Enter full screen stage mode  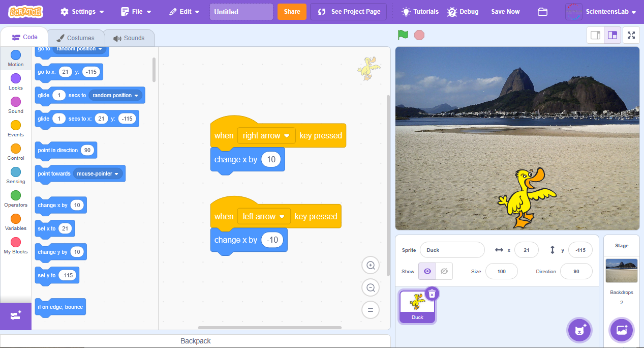coord(631,35)
